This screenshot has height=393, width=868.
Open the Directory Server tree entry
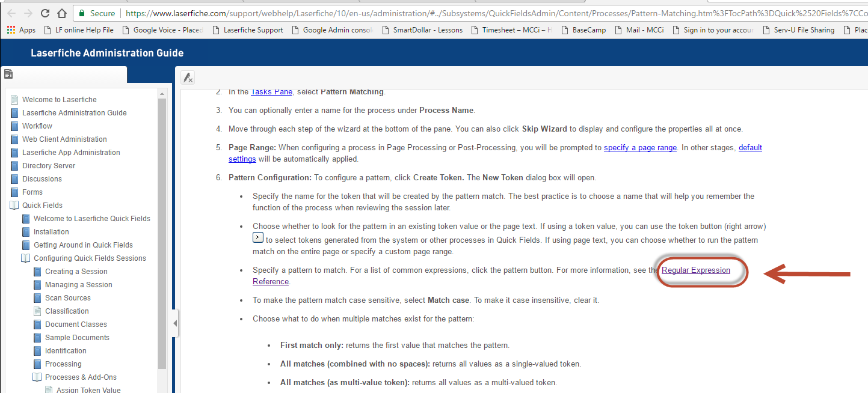[49, 166]
